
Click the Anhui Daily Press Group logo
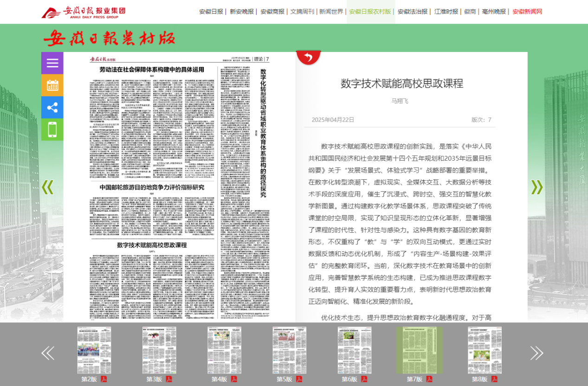tap(84, 12)
